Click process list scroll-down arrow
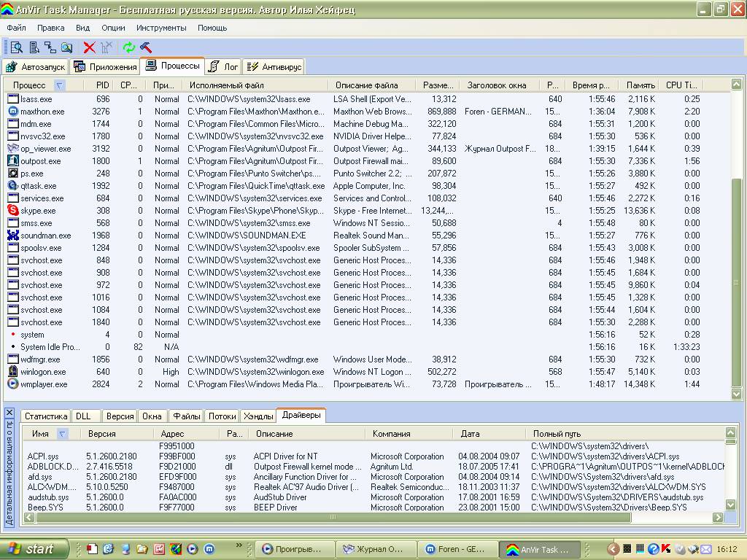The height and width of the screenshot is (560, 747). pyautogui.click(x=736, y=394)
